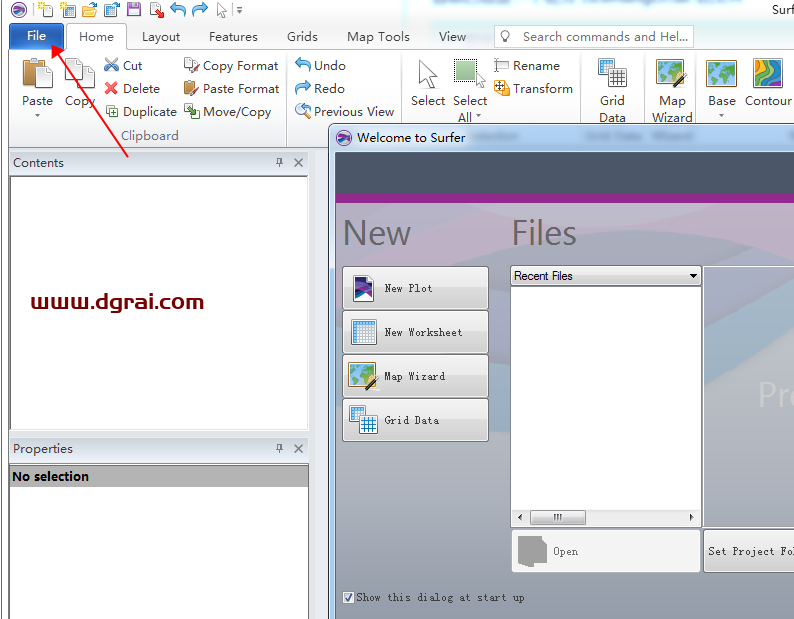Click the No selection header in Properties
This screenshot has width=794, height=619.
pos(159,476)
